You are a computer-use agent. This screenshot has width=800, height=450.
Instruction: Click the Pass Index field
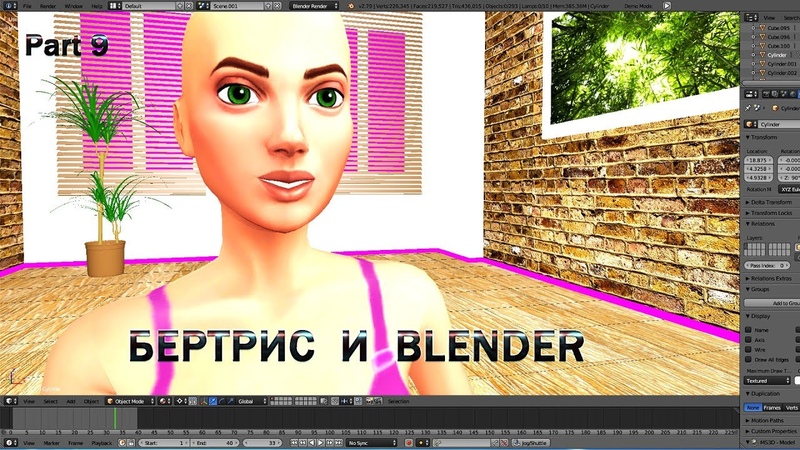coord(767,265)
